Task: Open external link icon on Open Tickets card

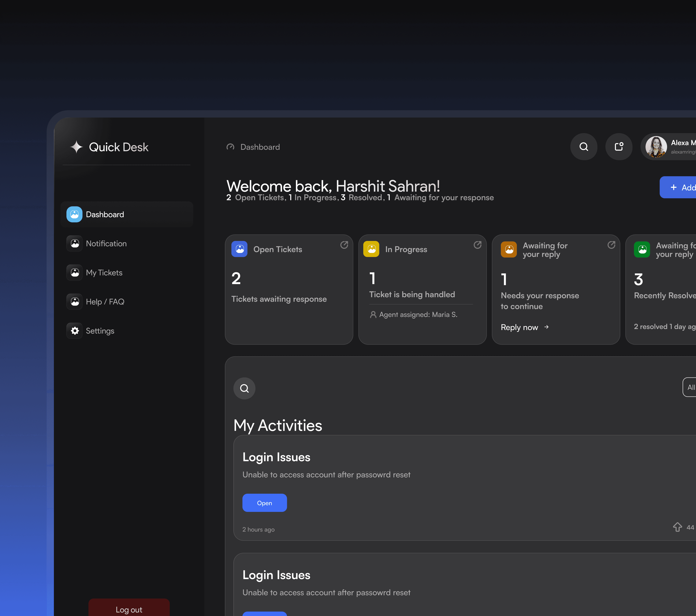Action: (344, 245)
